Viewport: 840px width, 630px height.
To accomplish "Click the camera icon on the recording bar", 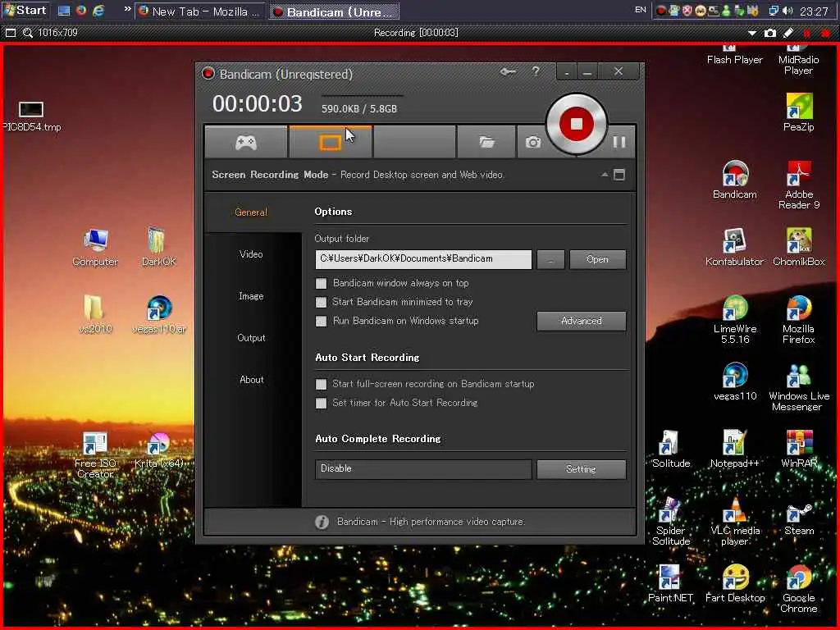I will [x=769, y=33].
